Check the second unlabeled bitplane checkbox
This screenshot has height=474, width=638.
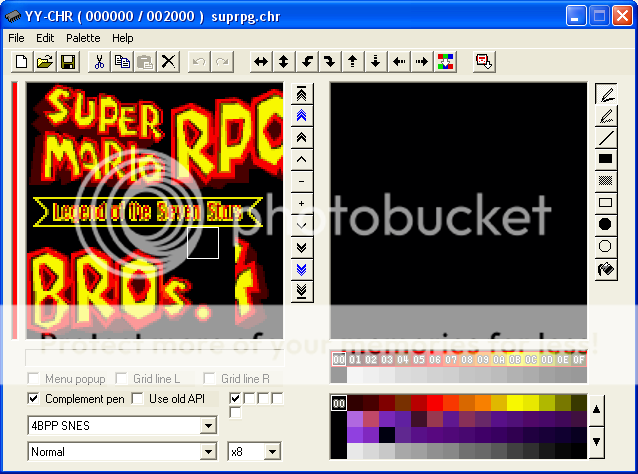coord(249,399)
